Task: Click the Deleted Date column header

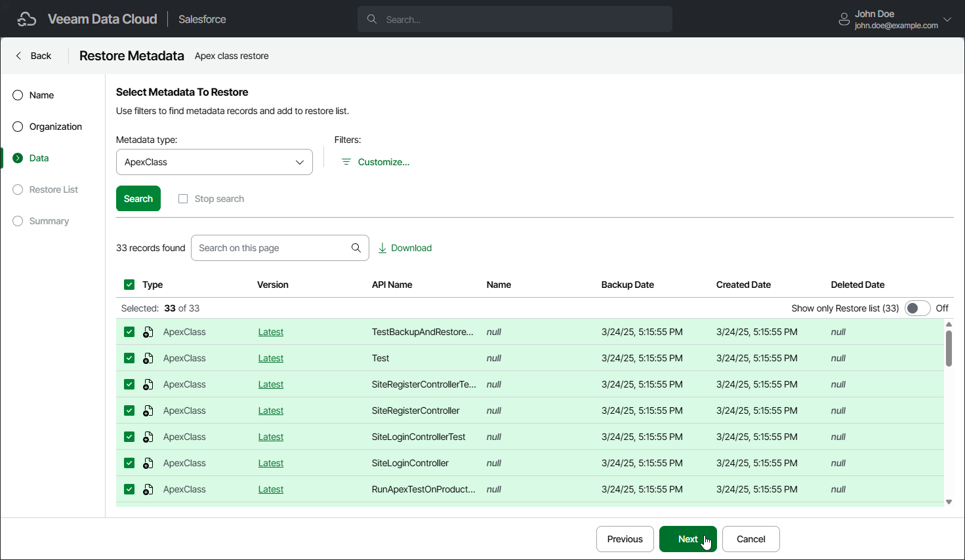Action: [857, 285]
